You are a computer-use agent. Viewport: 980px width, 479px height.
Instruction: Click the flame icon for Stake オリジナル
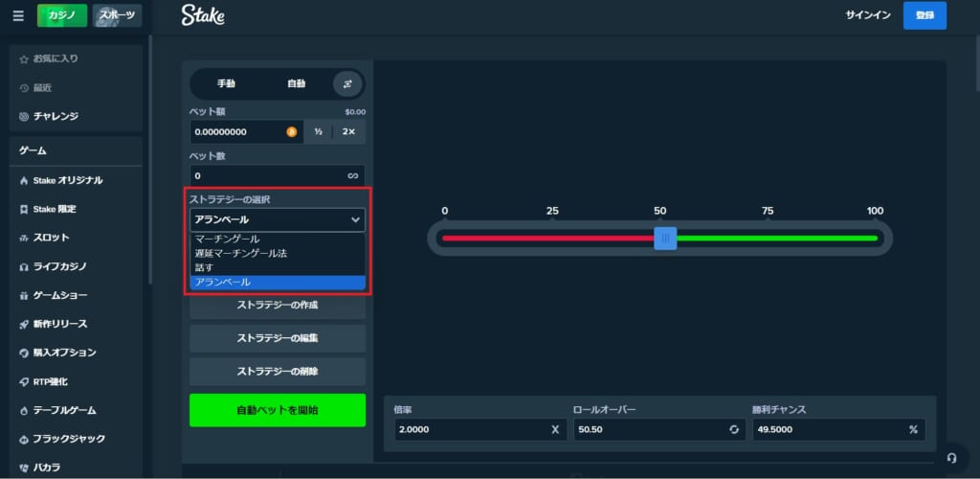[24, 181]
